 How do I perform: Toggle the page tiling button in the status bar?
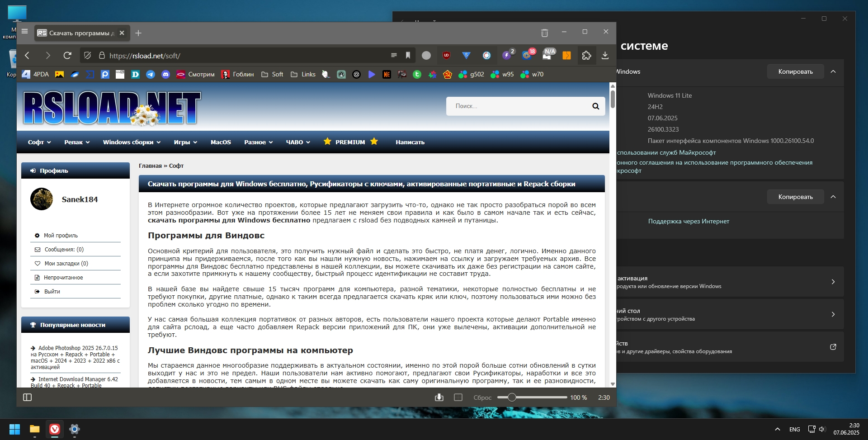[458, 397]
